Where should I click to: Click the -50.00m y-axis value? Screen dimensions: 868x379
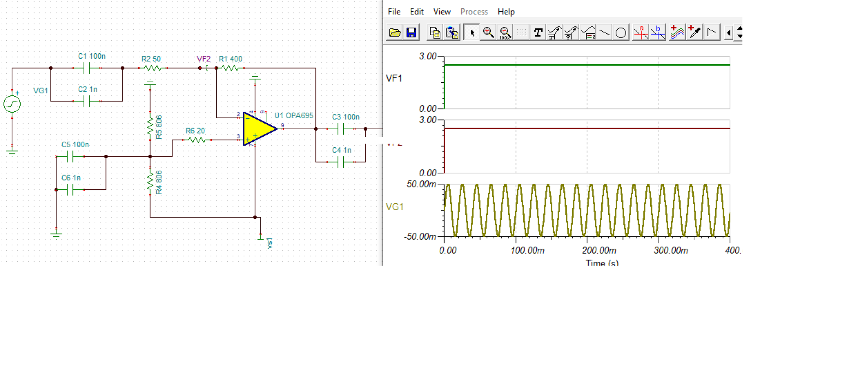pyautogui.click(x=420, y=236)
